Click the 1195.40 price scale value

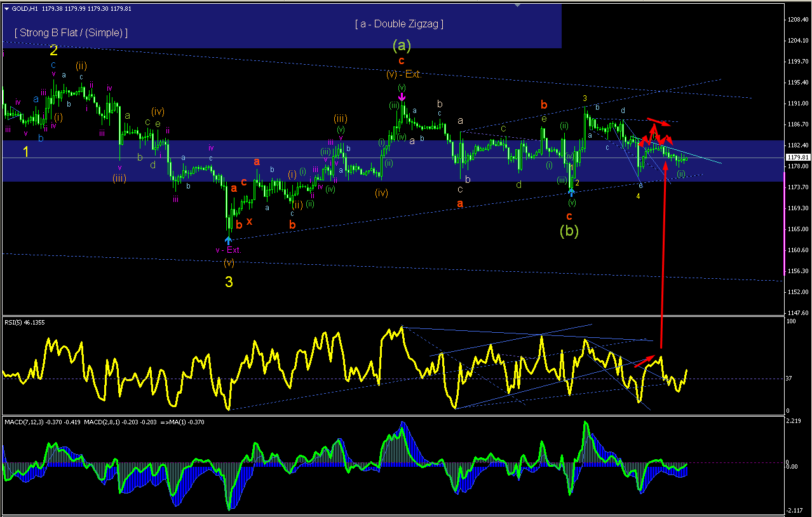coord(798,83)
